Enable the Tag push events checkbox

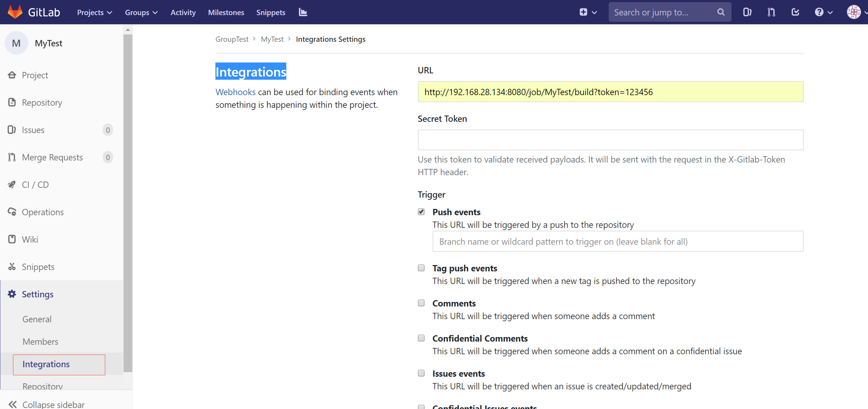click(421, 268)
